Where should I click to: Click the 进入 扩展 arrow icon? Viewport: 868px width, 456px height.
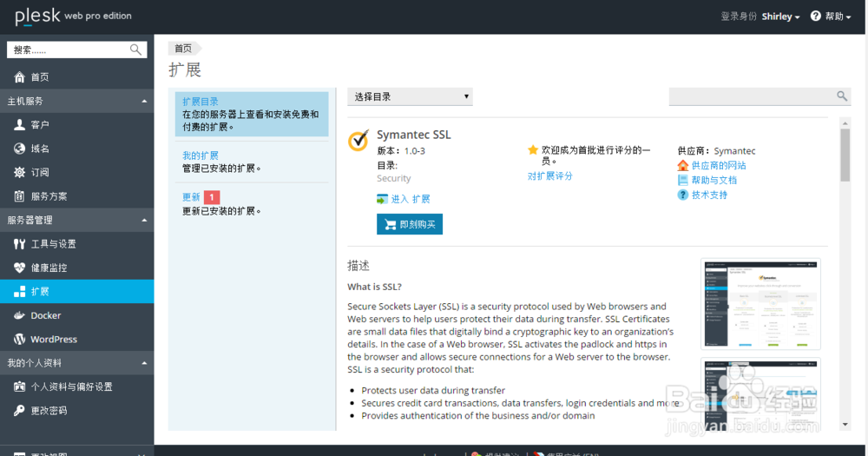tap(382, 199)
